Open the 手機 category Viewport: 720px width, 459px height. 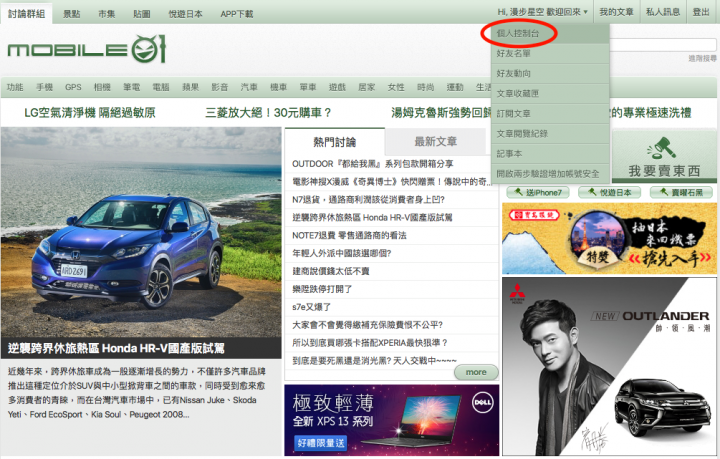[x=44, y=87]
